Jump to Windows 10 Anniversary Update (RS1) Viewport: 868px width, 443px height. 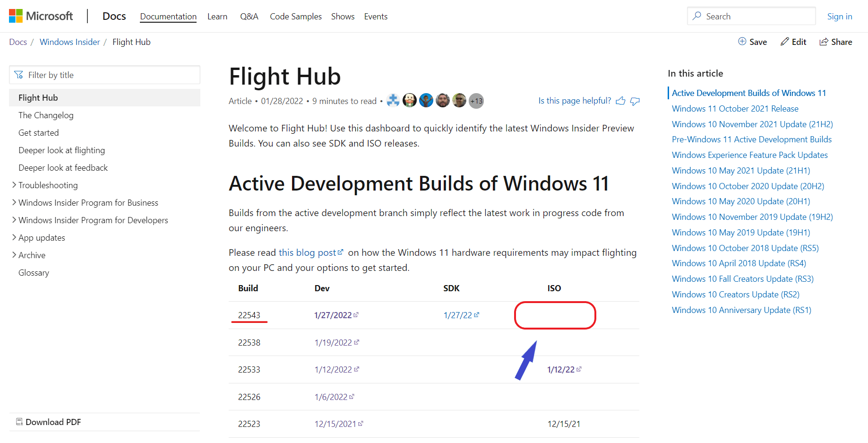pos(741,310)
